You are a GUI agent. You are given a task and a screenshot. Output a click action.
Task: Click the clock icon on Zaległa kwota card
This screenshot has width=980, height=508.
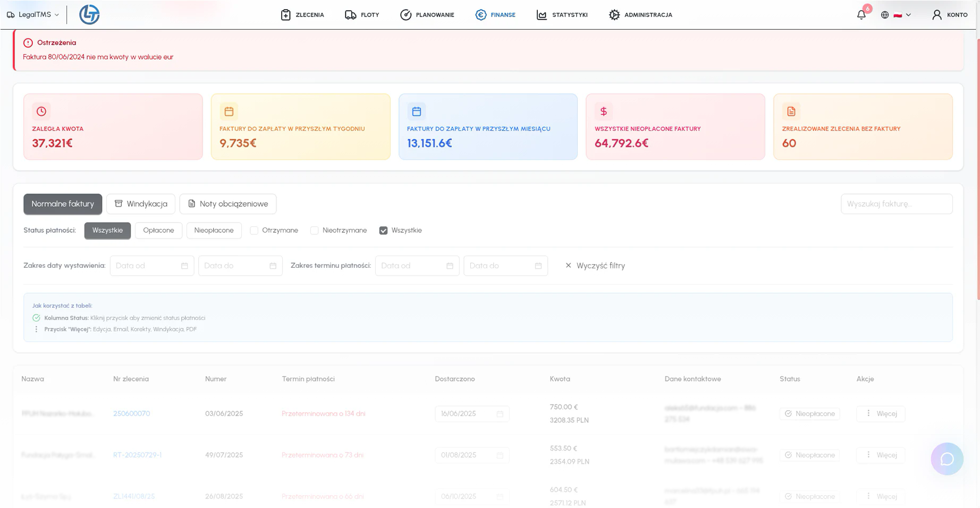click(41, 112)
